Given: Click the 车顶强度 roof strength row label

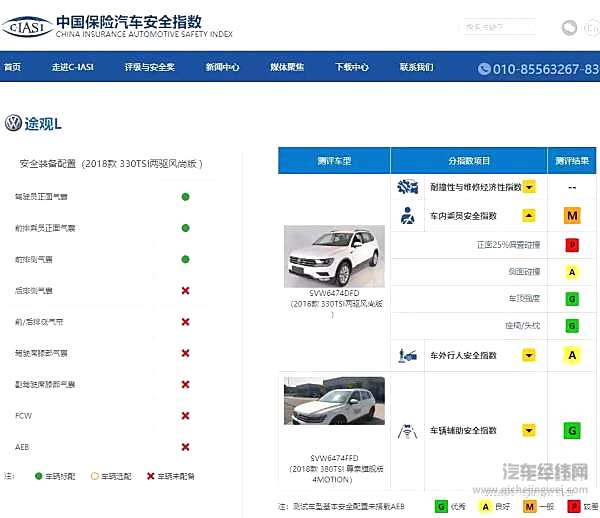Looking at the screenshot, I should pos(524,298).
